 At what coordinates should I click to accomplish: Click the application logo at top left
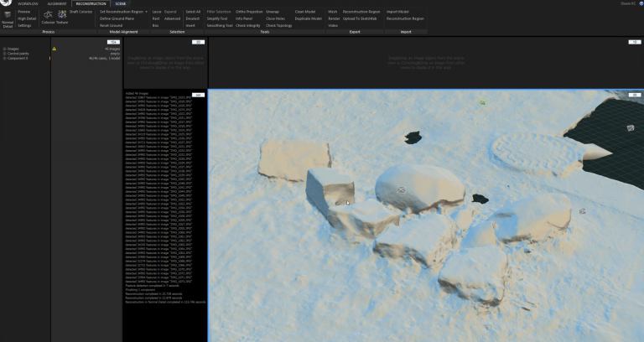pos(7,3)
